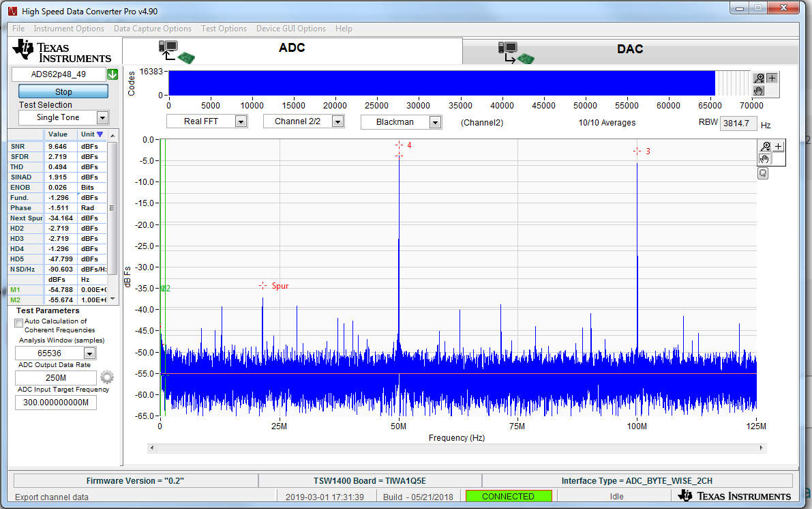Open the Device GUI Options menu
The image size is (812, 509).
(291, 29)
